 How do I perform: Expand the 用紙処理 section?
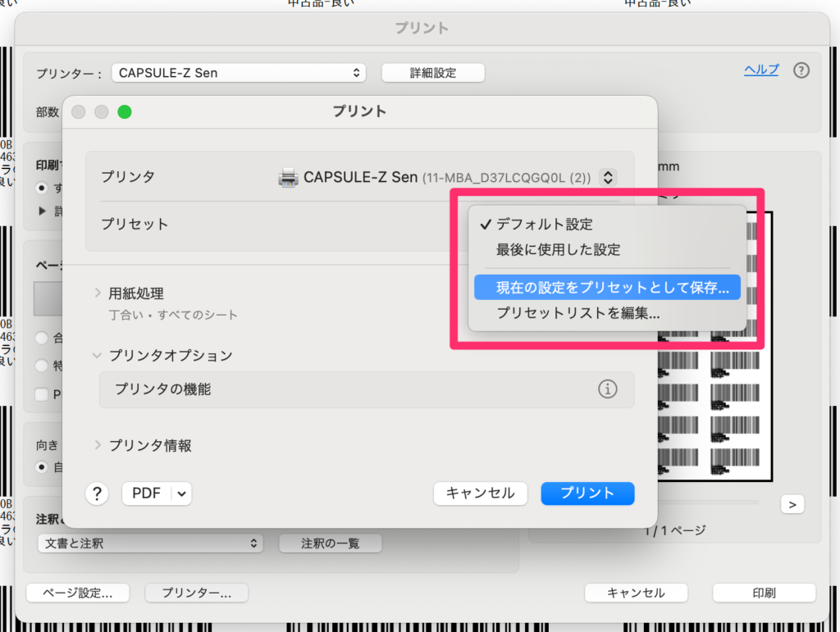[x=136, y=293]
